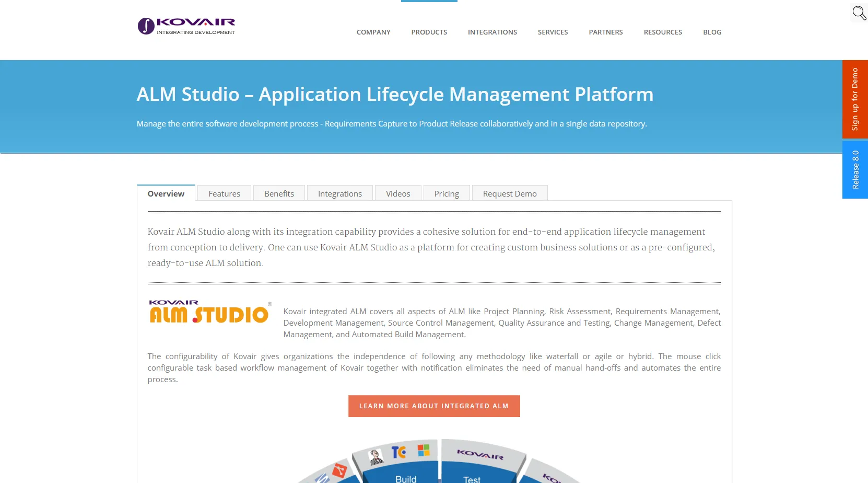Switch to the Integrations tab
Viewport: 868px width, 483px height.
pos(340,193)
